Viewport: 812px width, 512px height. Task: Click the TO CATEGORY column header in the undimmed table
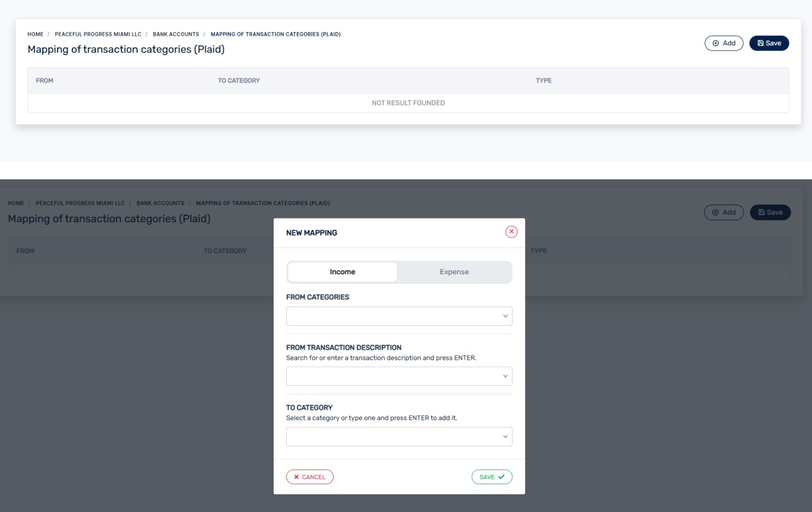[x=239, y=81]
